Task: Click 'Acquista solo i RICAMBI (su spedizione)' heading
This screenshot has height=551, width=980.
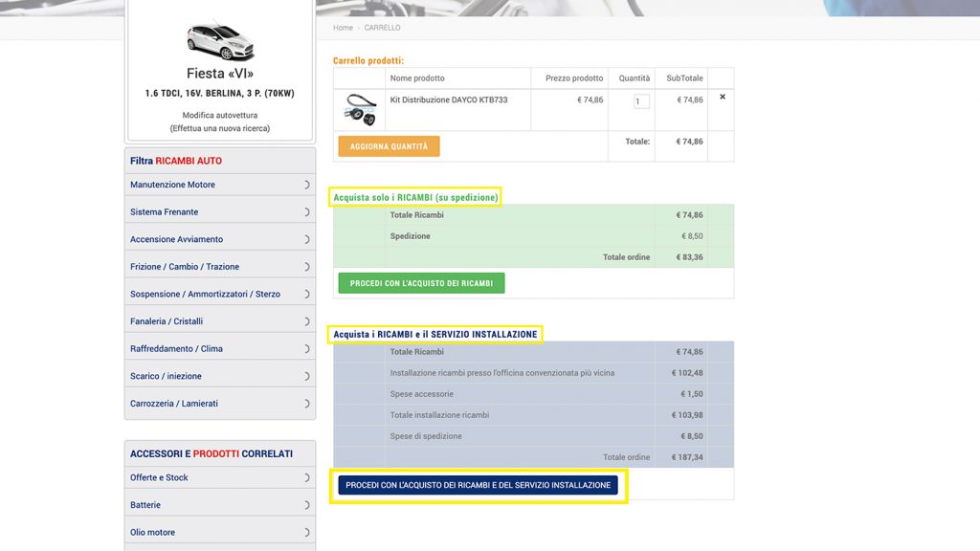Action: click(415, 197)
